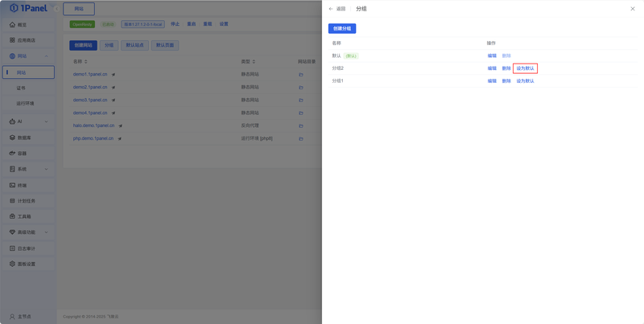Click the 反向代理 type cell
This screenshot has height=324, width=644.
[250, 125]
